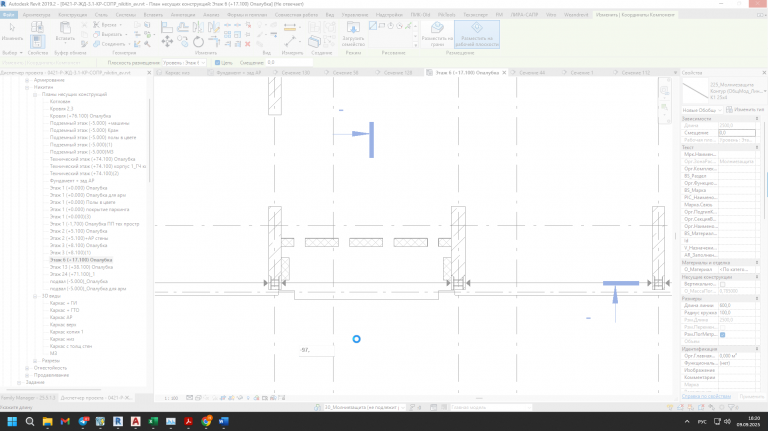Click the Радиус кружка value field
Viewport: 768px width, 431px height.
pos(737,313)
